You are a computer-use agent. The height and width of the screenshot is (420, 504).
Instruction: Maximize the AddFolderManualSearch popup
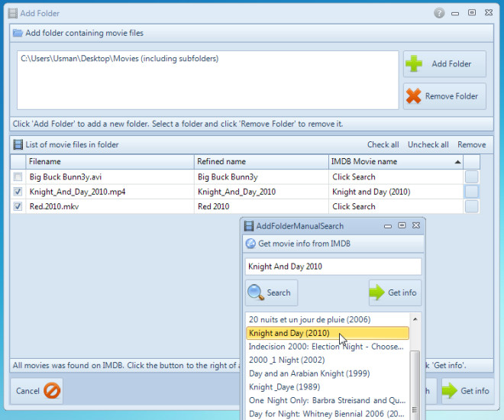(x=402, y=225)
